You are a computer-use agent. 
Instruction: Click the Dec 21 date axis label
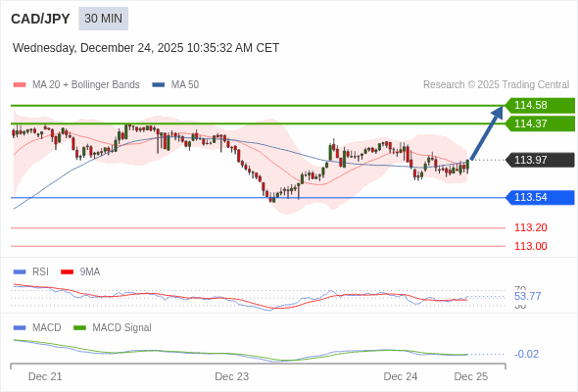click(45, 376)
